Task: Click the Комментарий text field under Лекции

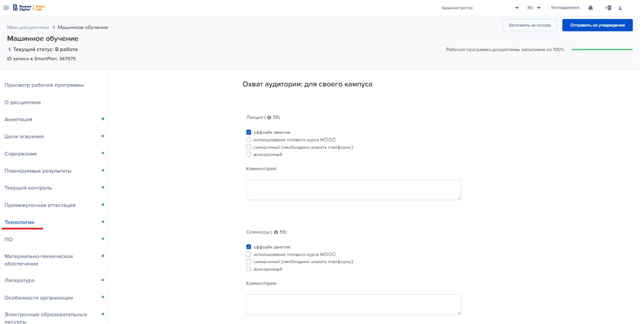Action: click(353, 190)
